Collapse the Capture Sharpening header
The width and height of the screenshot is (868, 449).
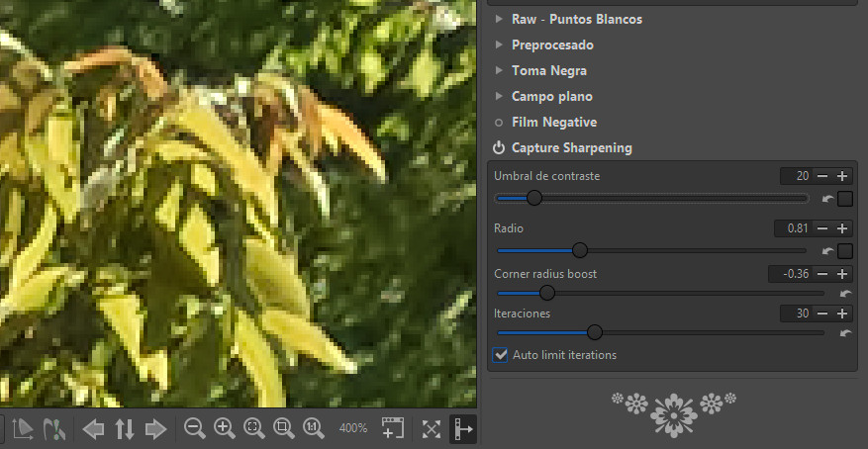tap(572, 147)
